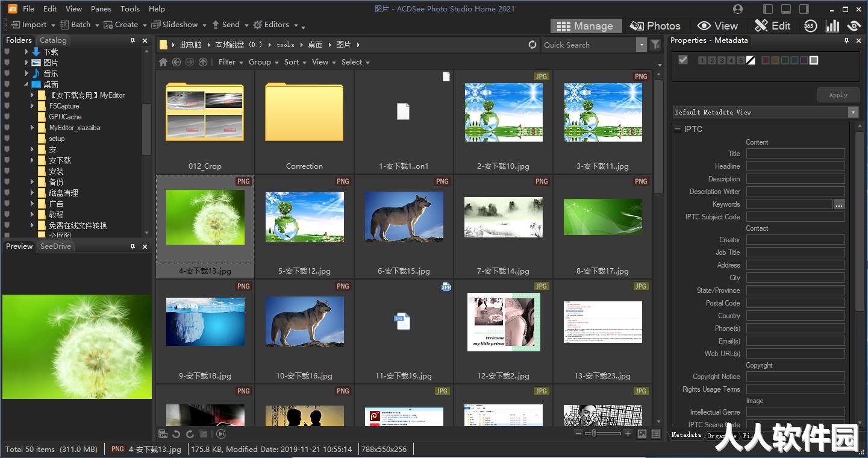This screenshot has width=868, height=458.
Task: Pin the Folders pane
Action: click(133, 40)
